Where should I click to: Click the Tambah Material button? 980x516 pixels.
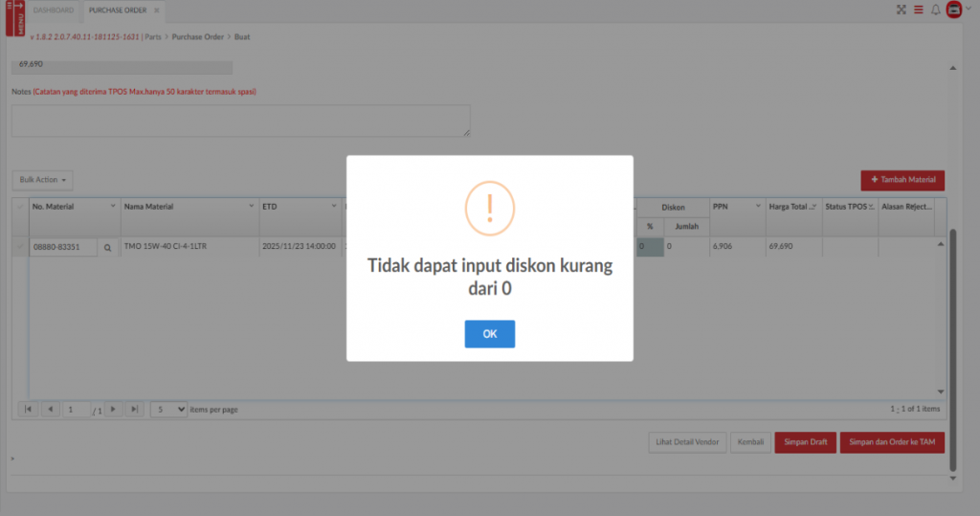coord(902,180)
